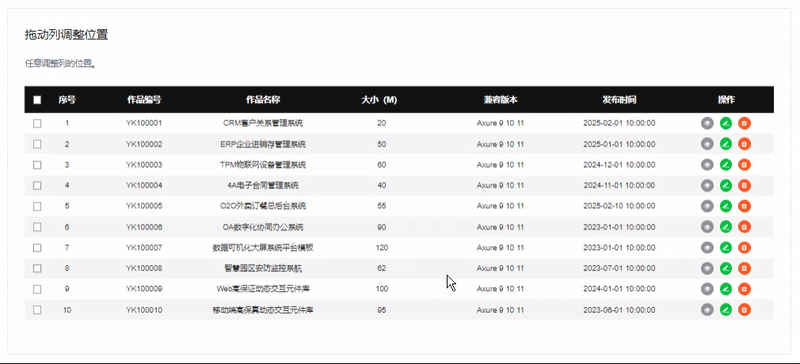Check the checkbox for row YK100010

click(x=37, y=310)
